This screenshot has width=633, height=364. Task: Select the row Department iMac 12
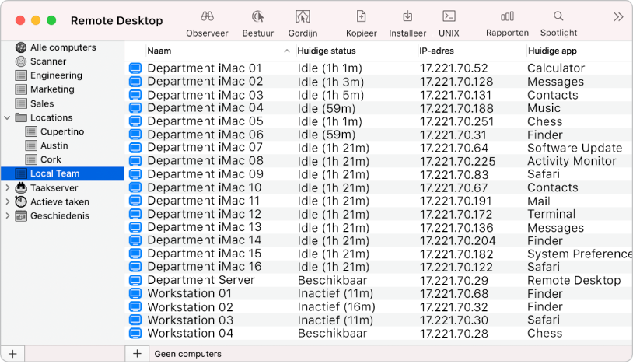tap(379, 214)
